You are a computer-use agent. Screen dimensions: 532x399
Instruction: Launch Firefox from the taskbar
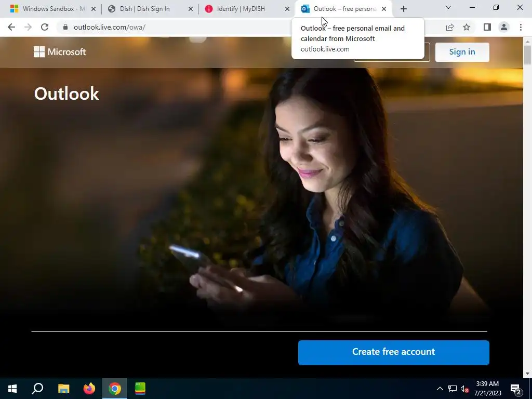coord(89,389)
